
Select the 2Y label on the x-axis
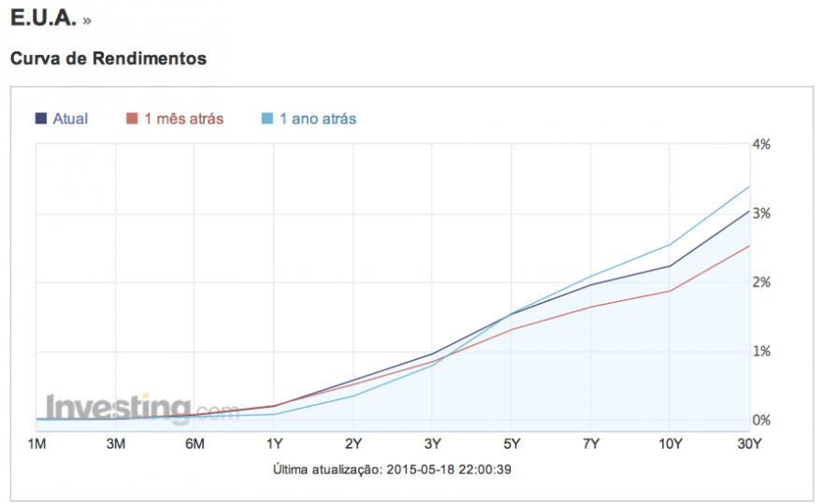(354, 443)
